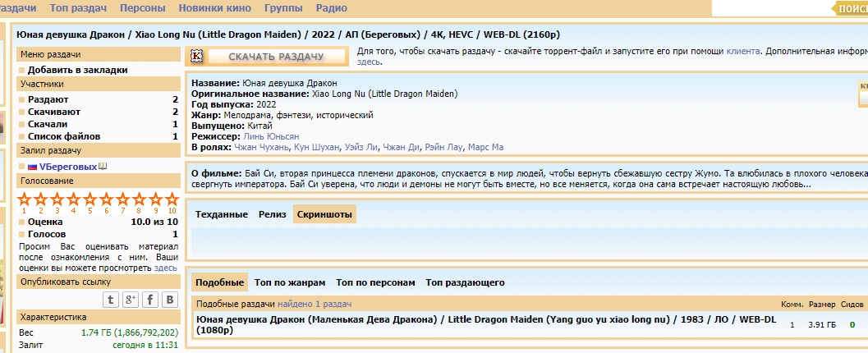868x353 pixels.
Task: Click the Скачать раздачу download button
Action: click(x=275, y=57)
